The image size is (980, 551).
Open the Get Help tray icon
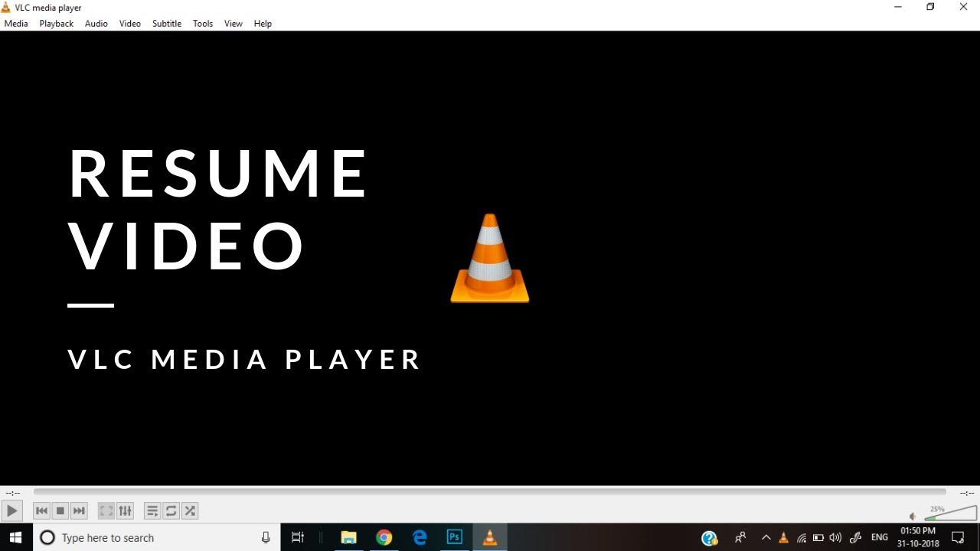710,538
